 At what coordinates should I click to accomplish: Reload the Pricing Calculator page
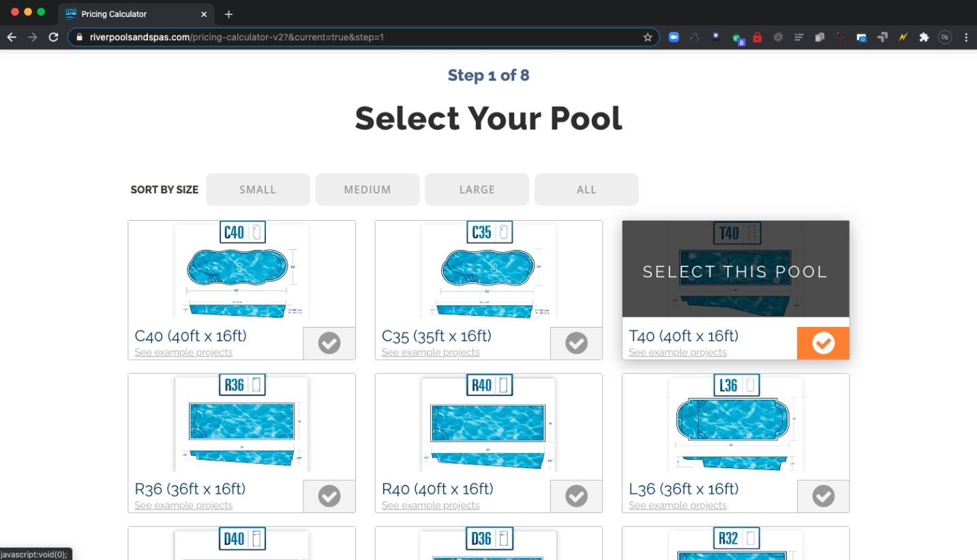pyautogui.click(x=53, y=37)
